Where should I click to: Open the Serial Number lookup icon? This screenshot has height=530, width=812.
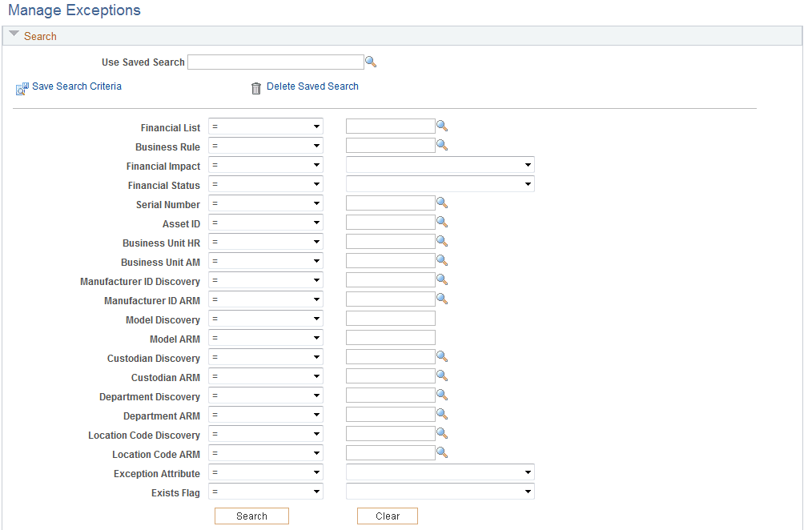(442, 203)
